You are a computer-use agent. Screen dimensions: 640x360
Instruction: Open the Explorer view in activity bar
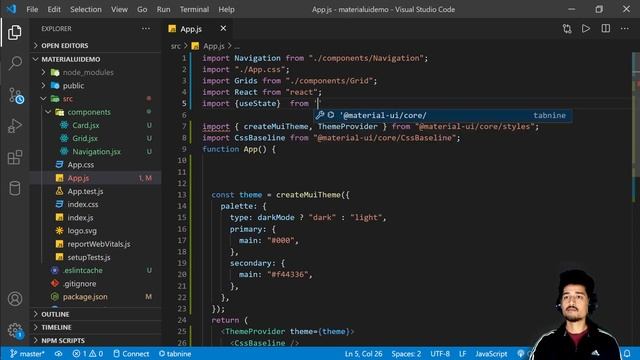(15, 32)
